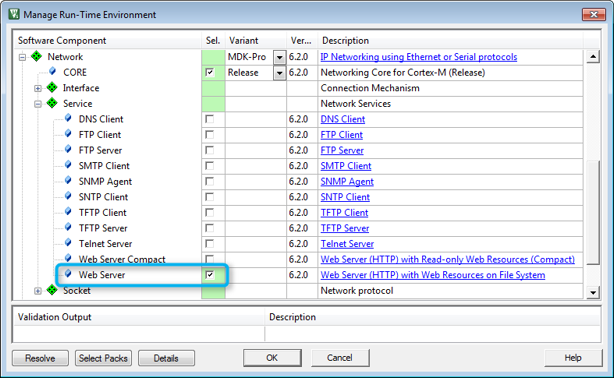
Task: Open the SNMP Agent description link
Action: pos(347,182)
